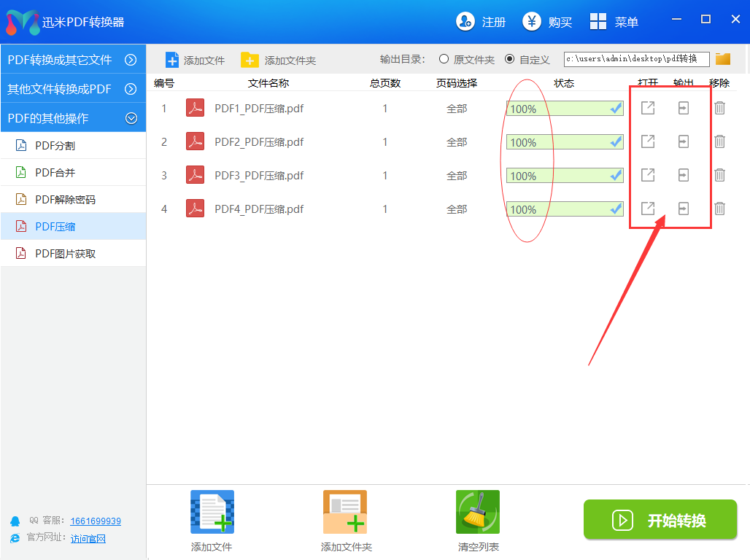Open output location for PDF2_PDF压缩.pdf
The width and height of the screenshot is (750, 560).
pos(683,141)
